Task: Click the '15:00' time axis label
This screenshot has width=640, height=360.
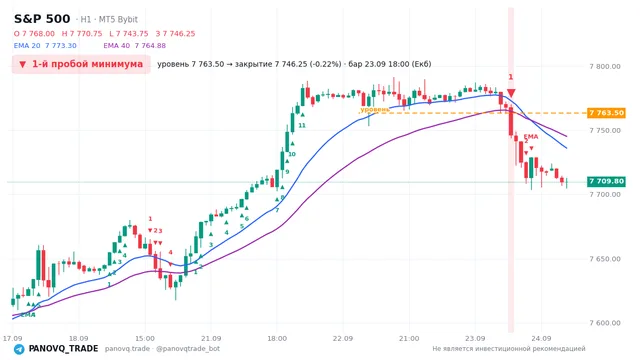Action: pos(145,338)
